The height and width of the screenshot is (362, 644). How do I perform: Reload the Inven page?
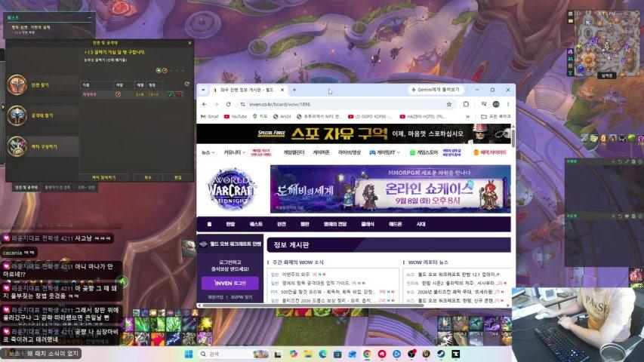[228, 104]
